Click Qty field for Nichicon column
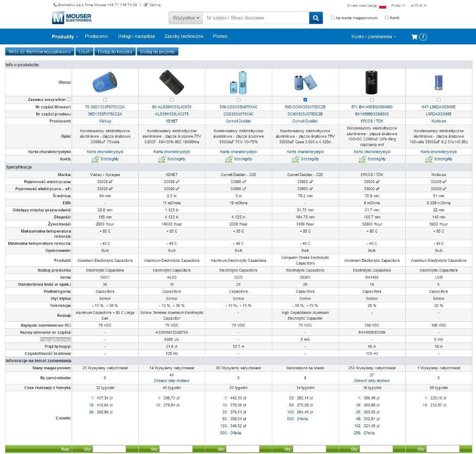 (x=443, y=449)
